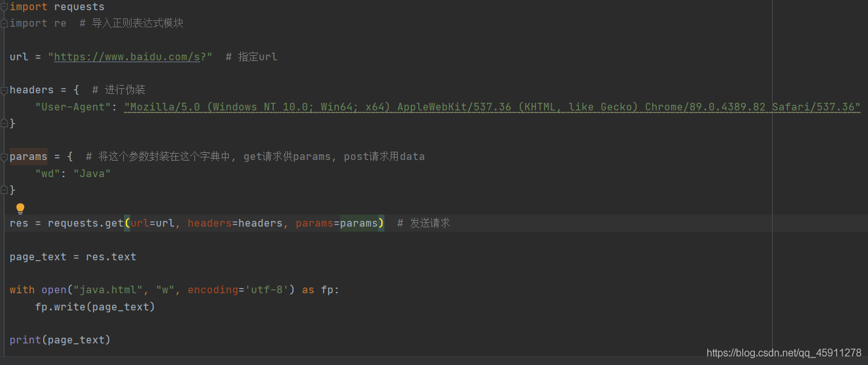Click the 'fp.write(page_text)' line
The image size is (868, 365).
coord(95,307)
